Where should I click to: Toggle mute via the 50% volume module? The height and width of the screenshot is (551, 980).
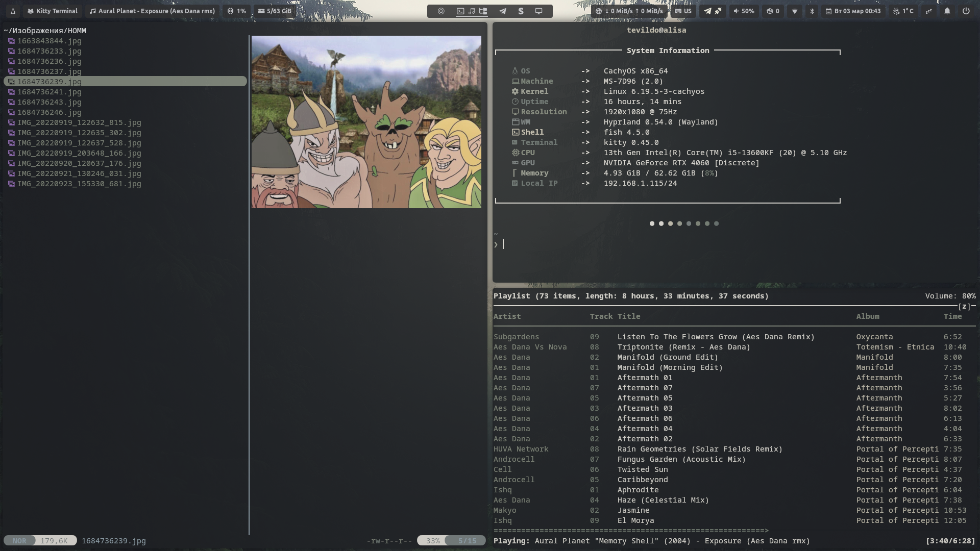[x=744, y=11]
